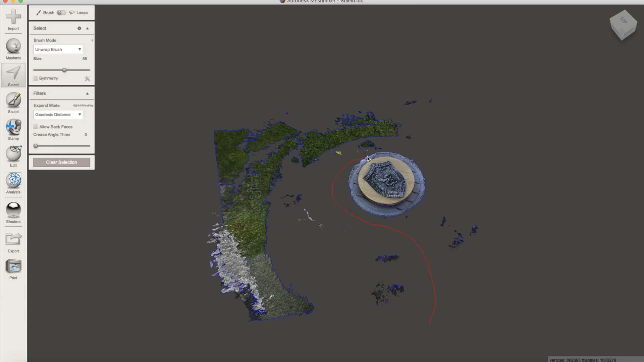Open the Brush Mode dropdown
This screenshot has width=644, height=362.
point(58,50)
